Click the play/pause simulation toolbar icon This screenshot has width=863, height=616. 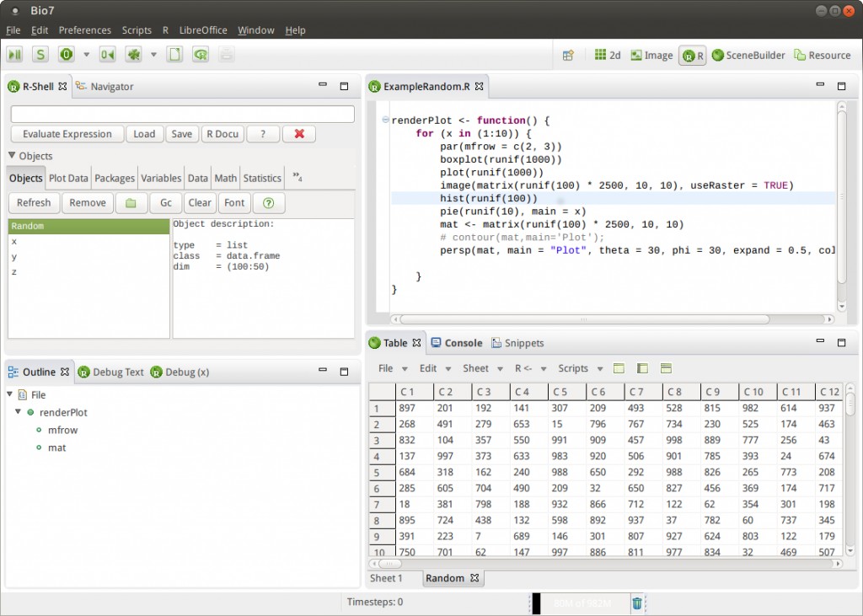(x=15, y=55)
